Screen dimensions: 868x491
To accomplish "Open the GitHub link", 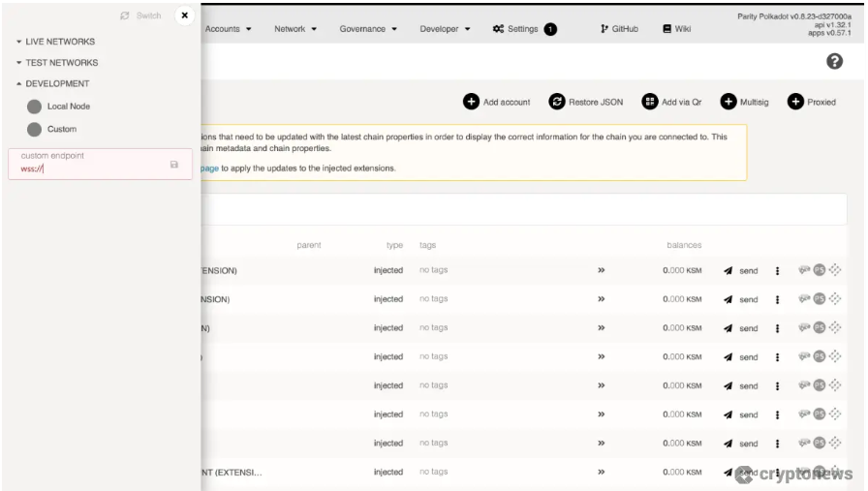I will click(x=619, y=29).
